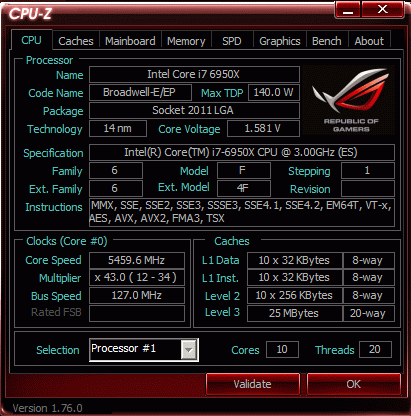Click the Validate button
Viewport: 411px width, 416px height.
coord(253,384)
